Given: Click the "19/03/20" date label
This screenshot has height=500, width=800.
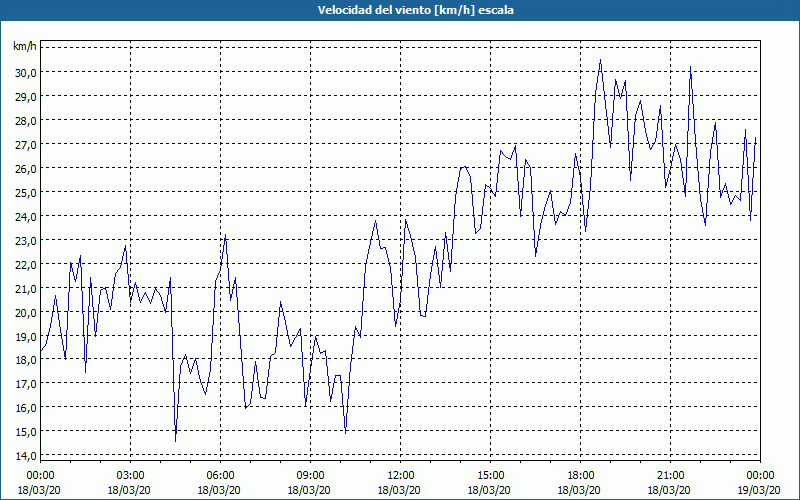Looking at the screenshot, I should (x=760, y=490).
